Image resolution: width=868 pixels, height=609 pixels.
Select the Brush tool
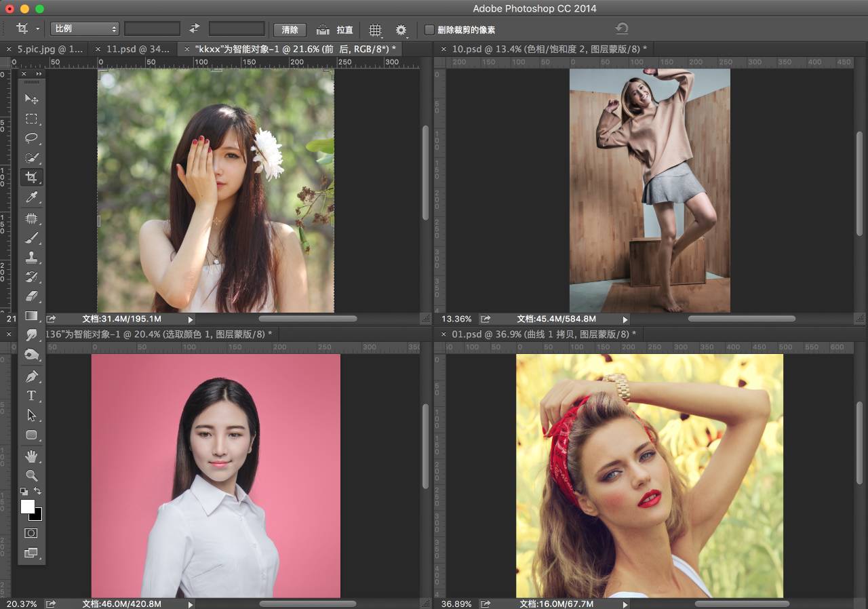[x=31, y=238]
